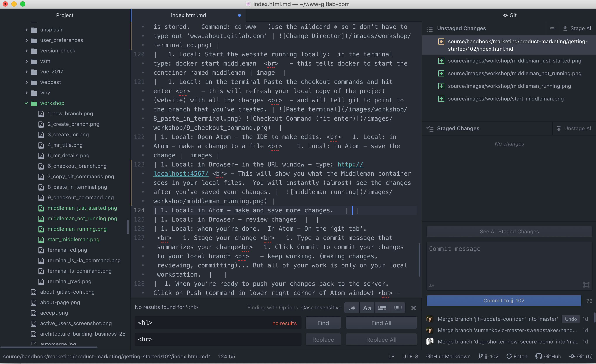
Task: Select modified index.html.md unstaged file icon
Action: pyautogui.click(x=441, y=42)
